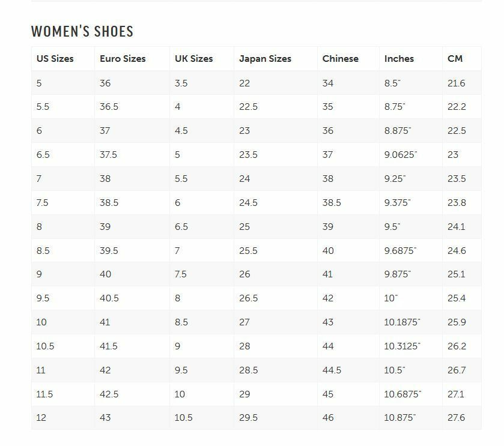The width and height of the screenshot is (504, 446).
Task: Select Chinese size 38.5 cell
Action: coord(332,203)
